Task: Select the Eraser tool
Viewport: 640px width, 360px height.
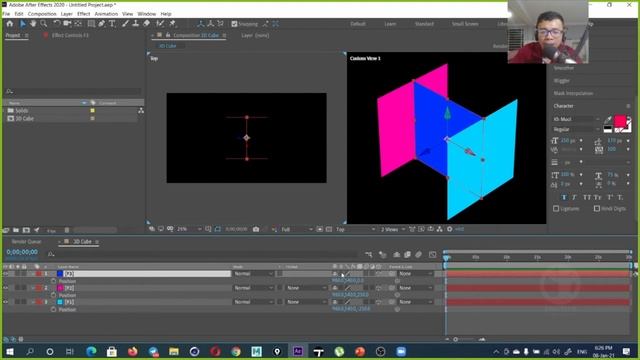Action: tap(147, 24)
